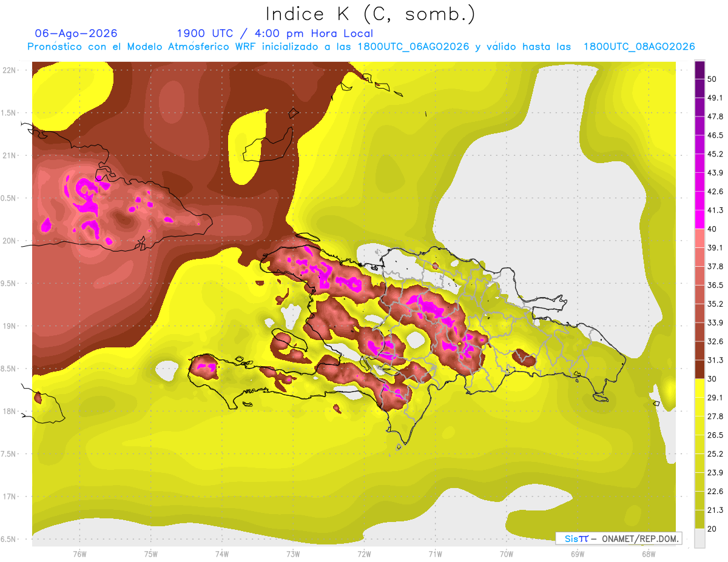Viewport: 728px width, 562px height.
Task: Click the '32.6' value on the color scale
Action: pyautogui.click(x=715, y=341)
